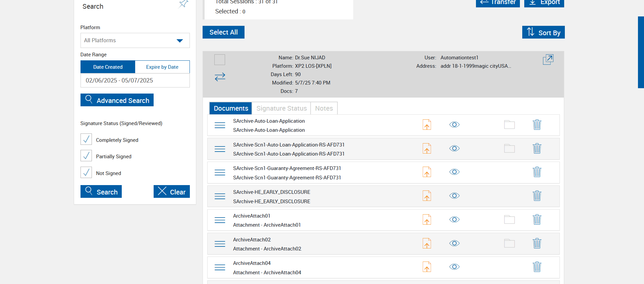Click drag handle for SArchive-Auto-Loan-Application

click(x=220, y=125)
